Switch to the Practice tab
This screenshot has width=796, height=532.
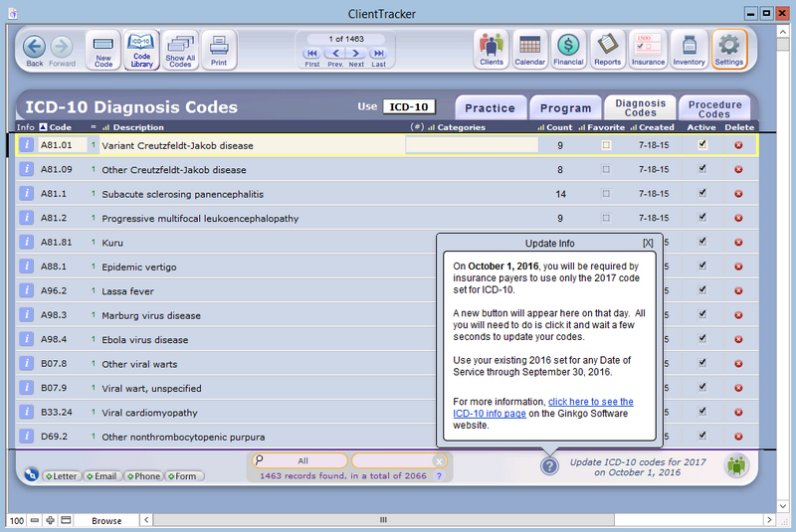490,107
